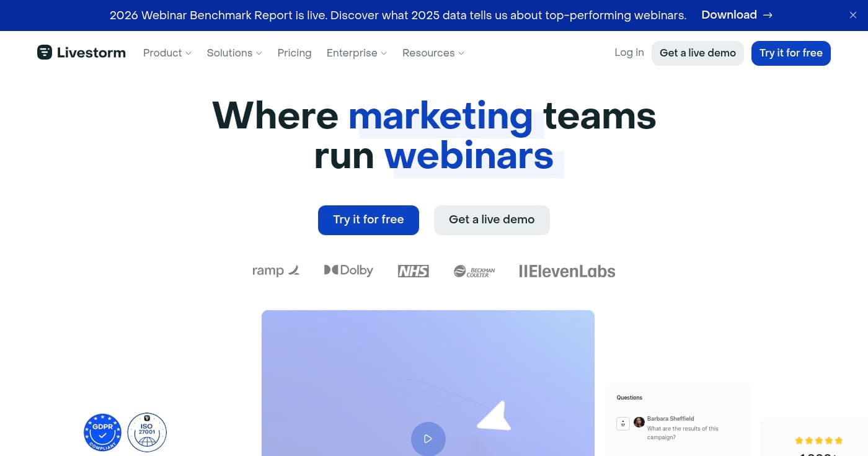Click the Livestorm logo icon
Viewport: 868px width, 456px height.
point(45,53)
